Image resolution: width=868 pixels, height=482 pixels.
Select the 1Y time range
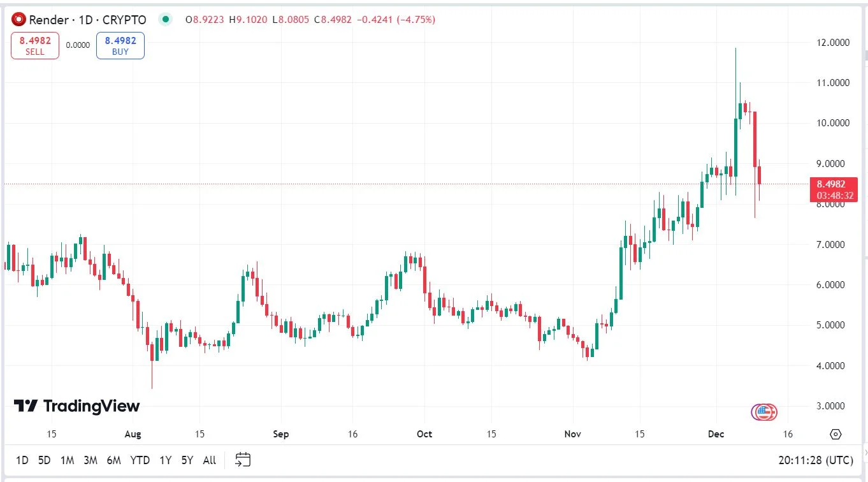pos(166,460)
